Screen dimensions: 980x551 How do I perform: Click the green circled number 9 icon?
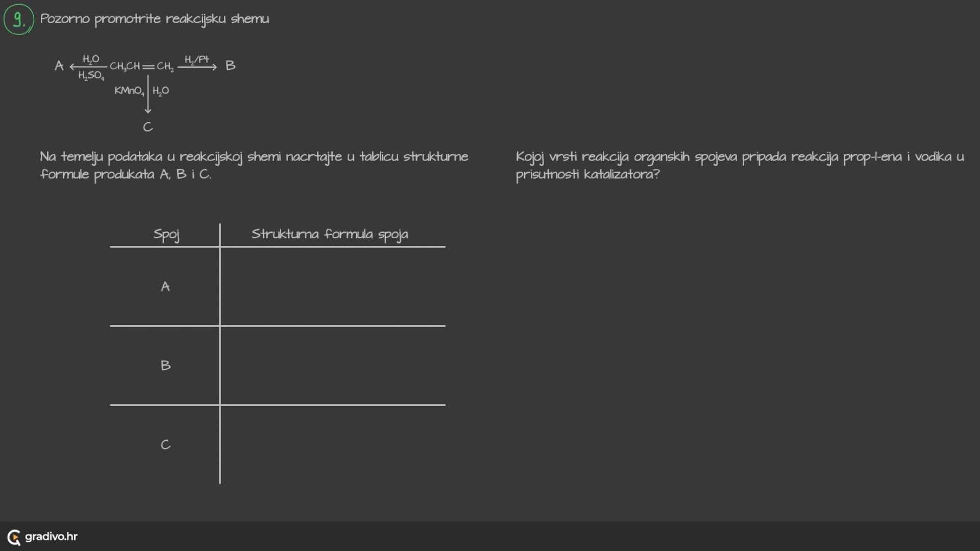19,19
